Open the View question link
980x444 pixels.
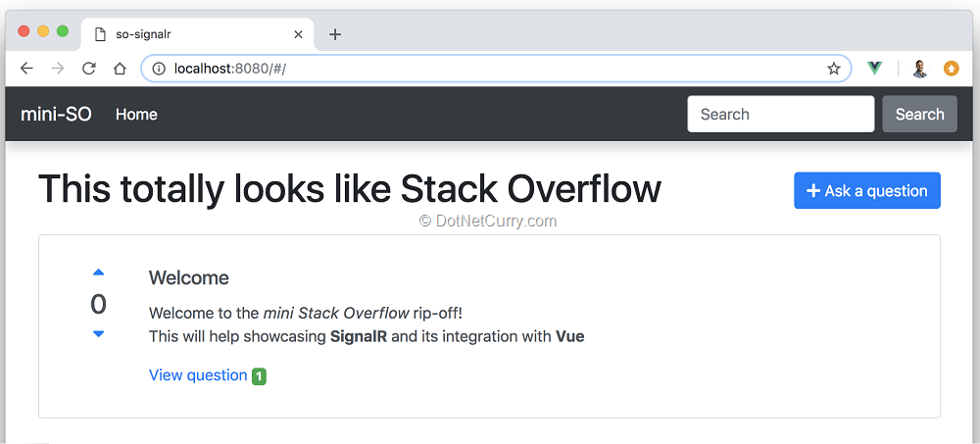coord(198,375)
